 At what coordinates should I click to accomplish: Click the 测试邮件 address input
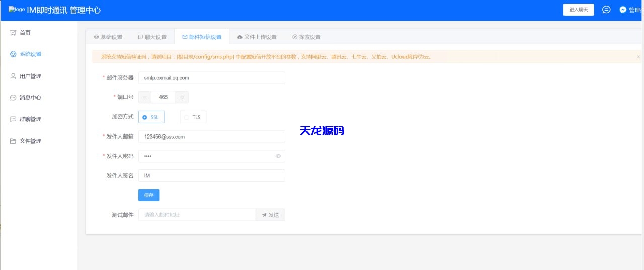click(x=197, y=215)
